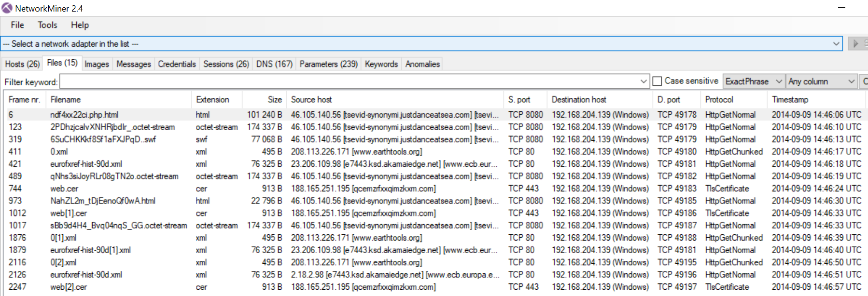Click the NetworkMiner app logo icon
This screenshot has width=868, height=296.
pyautogui.click(x=7, y=8)
